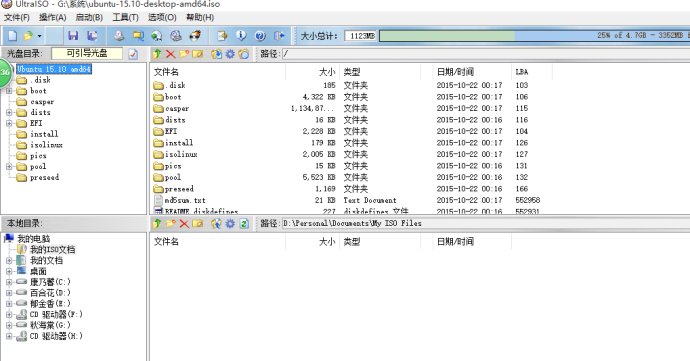Viewport: 690px width, 361px height.
Task: Click the 可引导光盘 boot type field
Action: [87, 53]
